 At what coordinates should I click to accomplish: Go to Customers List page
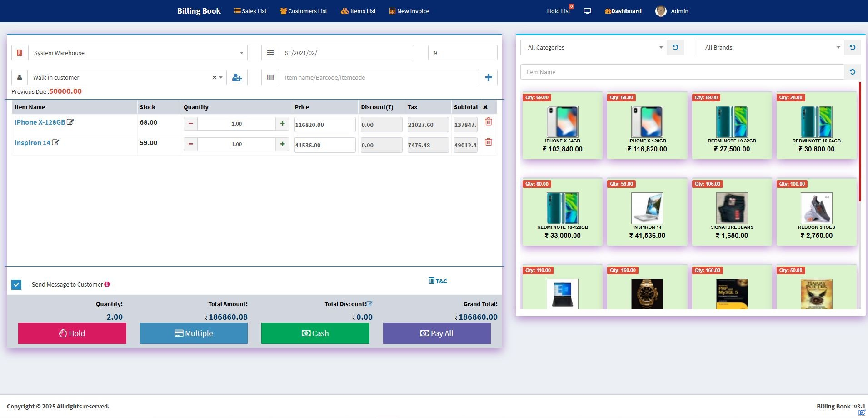(x=304, y=11)
